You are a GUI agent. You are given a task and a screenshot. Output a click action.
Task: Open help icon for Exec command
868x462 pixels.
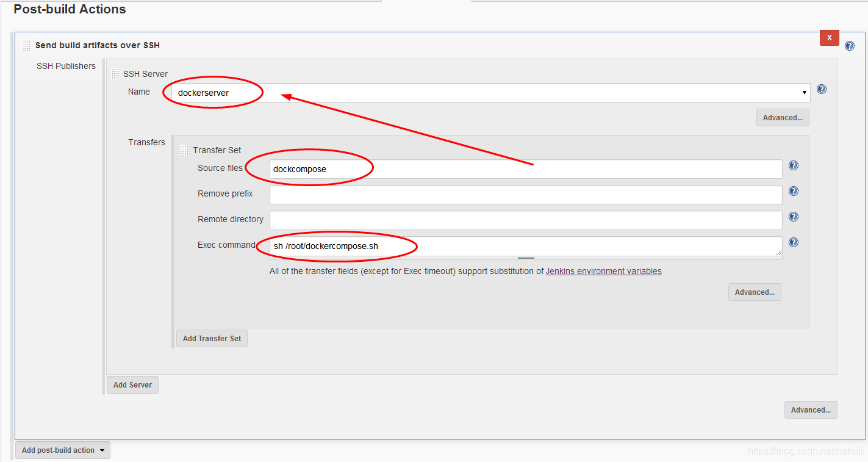coord(794,242)
